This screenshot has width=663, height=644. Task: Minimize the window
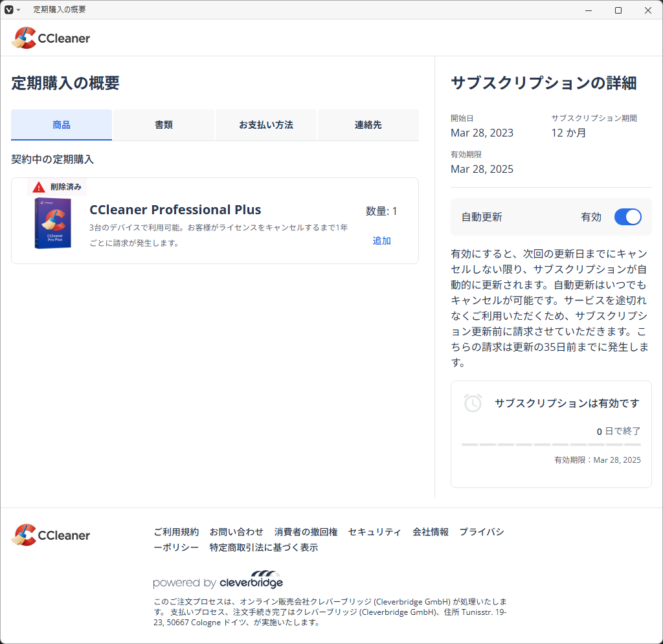pos(588,10)
